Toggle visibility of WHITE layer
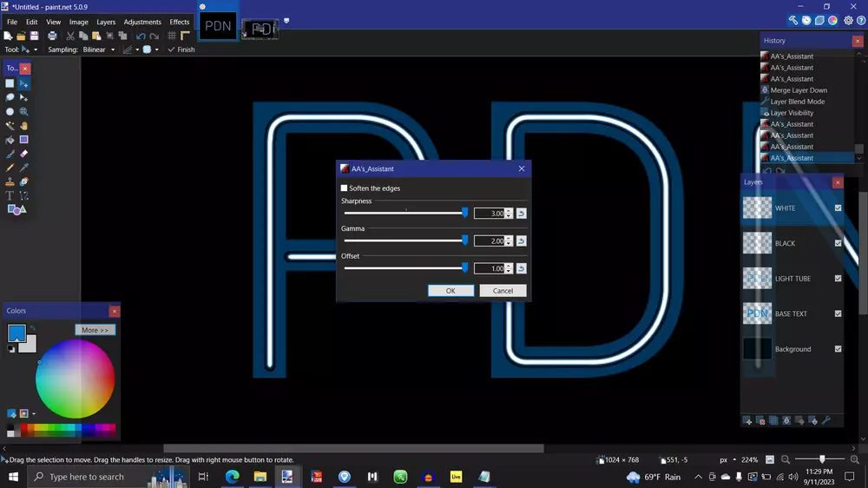 click(838, 208)
